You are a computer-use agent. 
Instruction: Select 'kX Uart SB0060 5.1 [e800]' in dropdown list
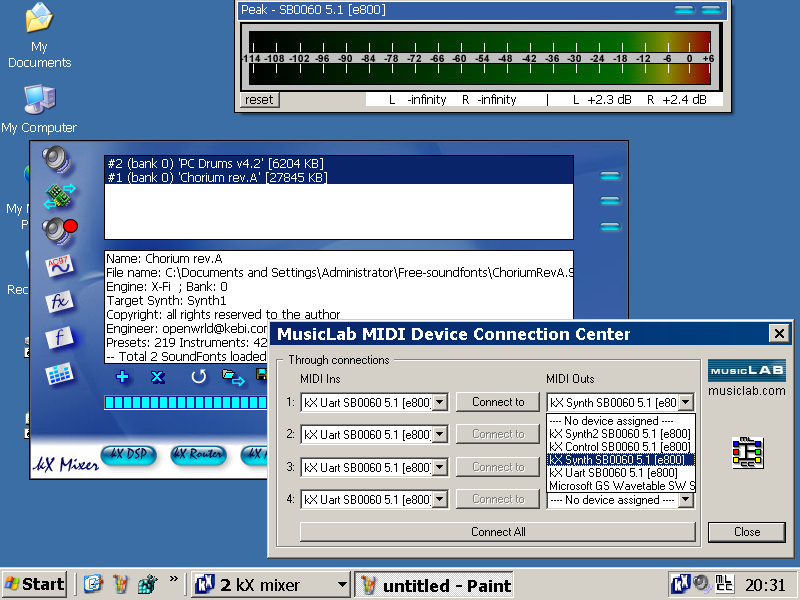point(620,473)
